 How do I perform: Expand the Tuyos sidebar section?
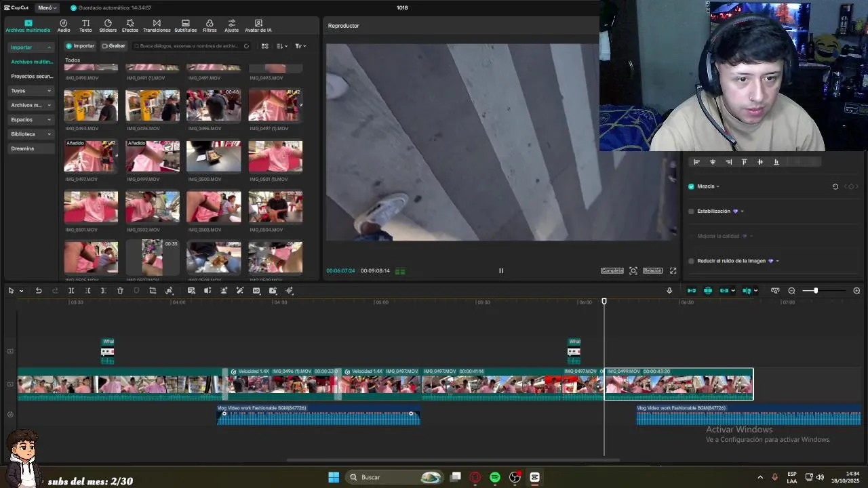(x=49, y=91)
